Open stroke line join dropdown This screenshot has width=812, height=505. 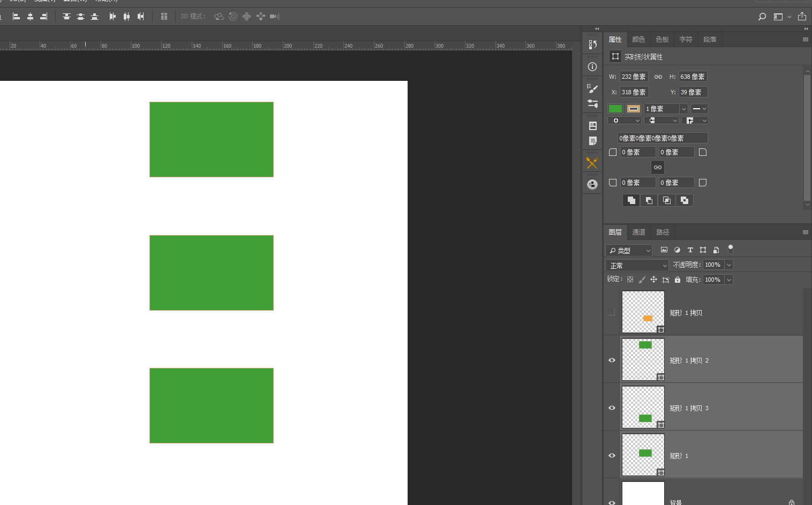click(x=695, y=120)
